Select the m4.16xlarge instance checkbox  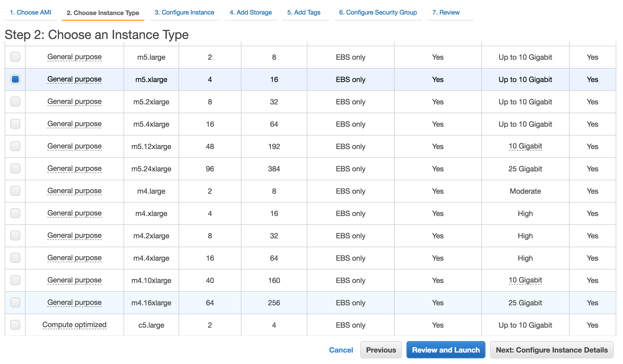pyautogui.click(x=15, y=302)
